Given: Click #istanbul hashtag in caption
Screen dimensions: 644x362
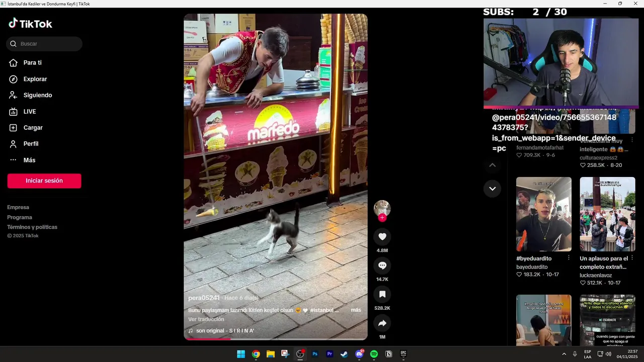Looking at the screenshot, I should coord(321,310).
